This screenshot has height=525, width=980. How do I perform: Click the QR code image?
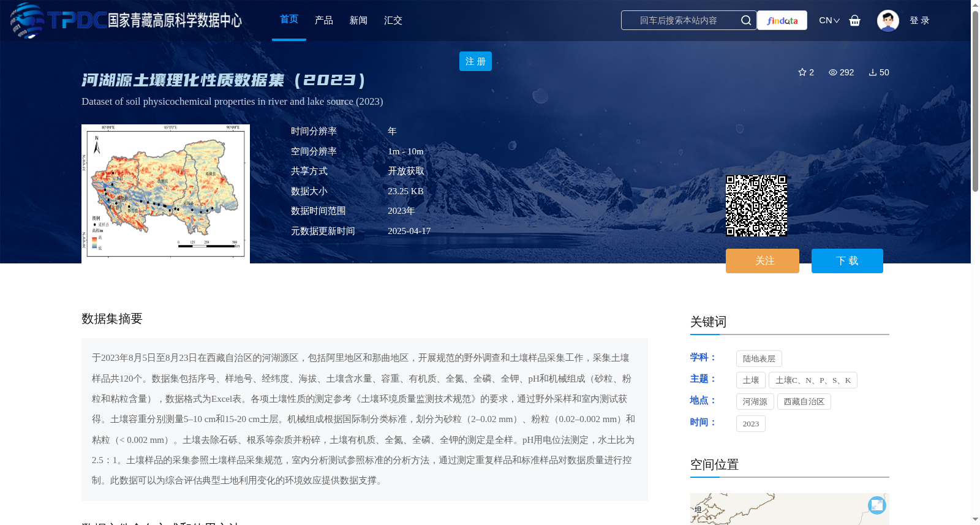tap(756, 206)
